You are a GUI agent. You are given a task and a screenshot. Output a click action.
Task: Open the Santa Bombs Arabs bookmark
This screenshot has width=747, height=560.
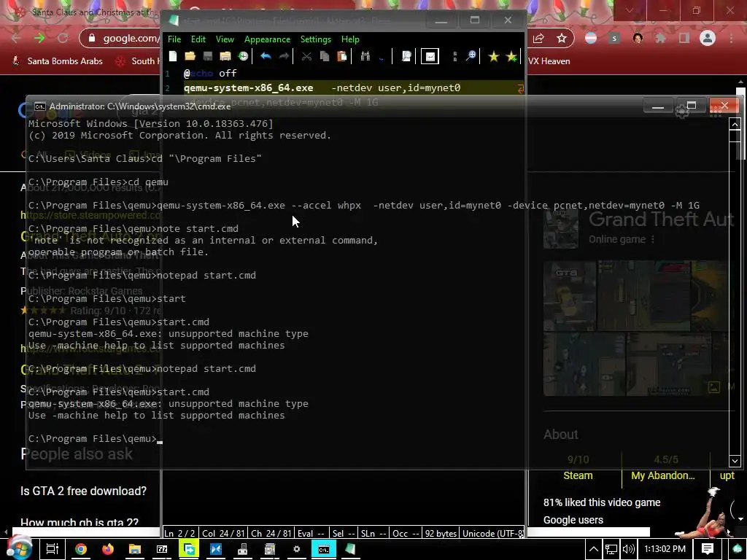pos(57,61)
